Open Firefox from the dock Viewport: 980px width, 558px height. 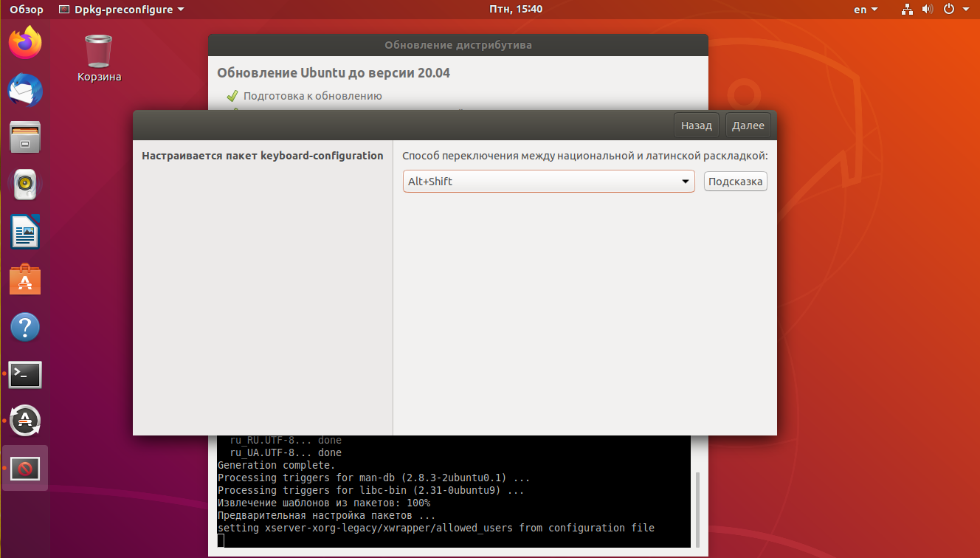(25, 43)
